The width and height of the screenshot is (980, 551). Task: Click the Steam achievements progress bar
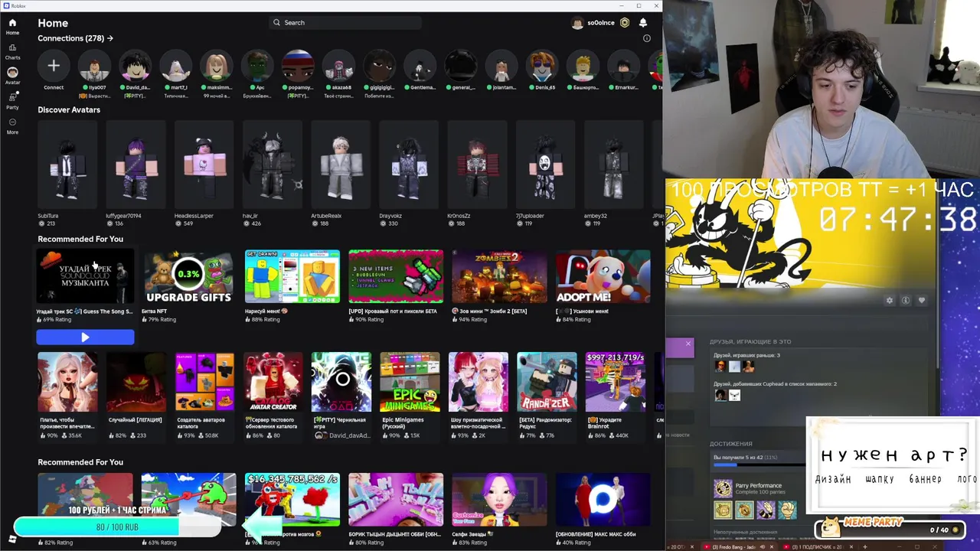click(x=758, y=464)
